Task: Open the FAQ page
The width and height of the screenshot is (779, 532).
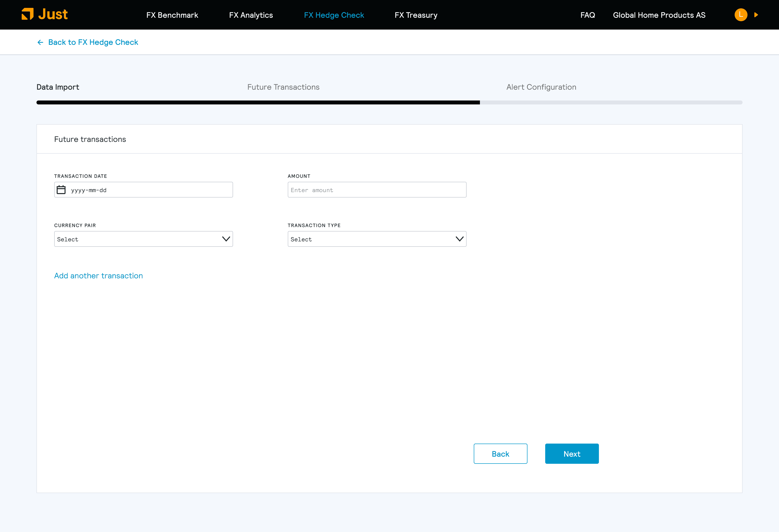Action: coord(588,15)
